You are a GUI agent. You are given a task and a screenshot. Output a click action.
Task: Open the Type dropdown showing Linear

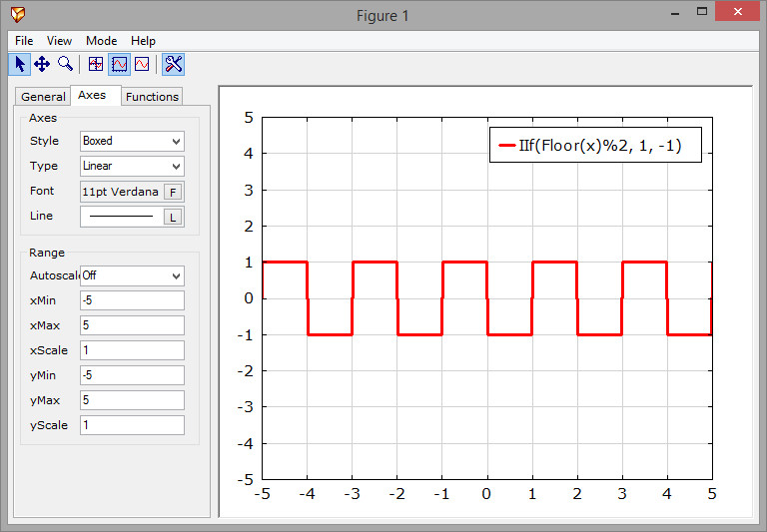[132, 167]
